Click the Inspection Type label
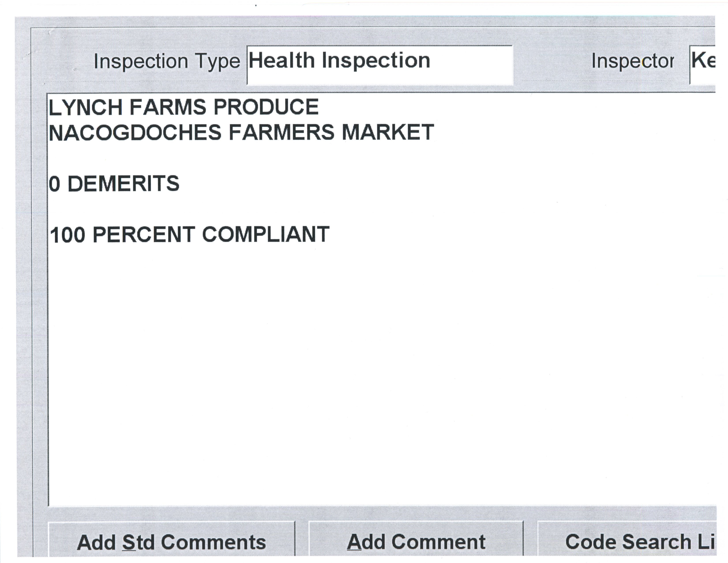The height and width of the screenshot is (563, 728). 167,62
